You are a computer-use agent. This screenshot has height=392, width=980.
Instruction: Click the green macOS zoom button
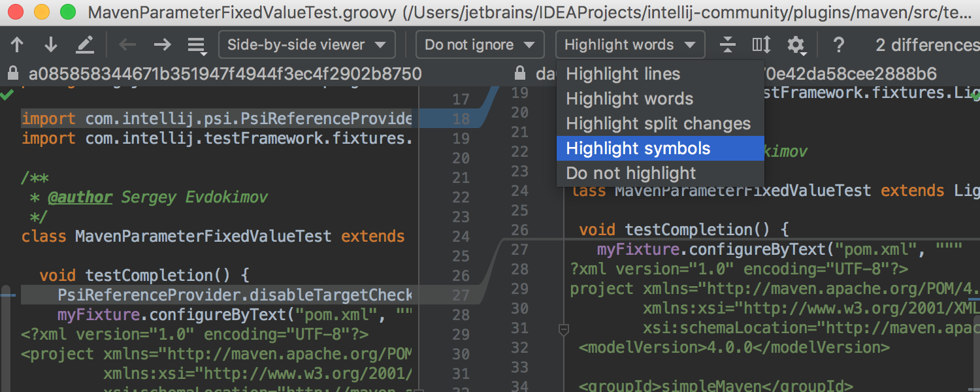pos(67,11)
